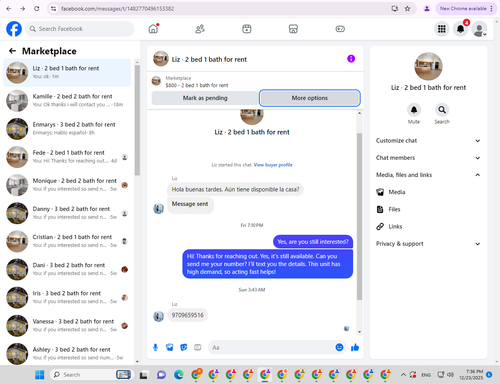The image size is (500, 384).
Task: Mute the Liz conversation with bell icon
Action: point(414,110)
